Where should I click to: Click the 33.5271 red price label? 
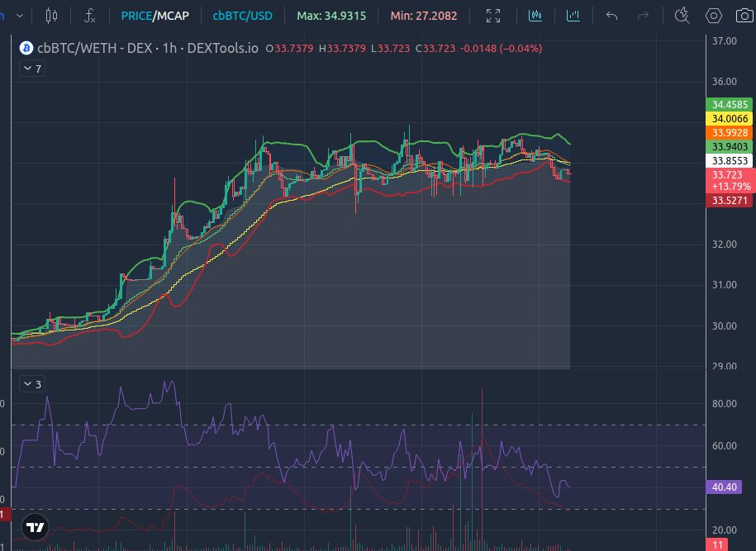[730, 201]
